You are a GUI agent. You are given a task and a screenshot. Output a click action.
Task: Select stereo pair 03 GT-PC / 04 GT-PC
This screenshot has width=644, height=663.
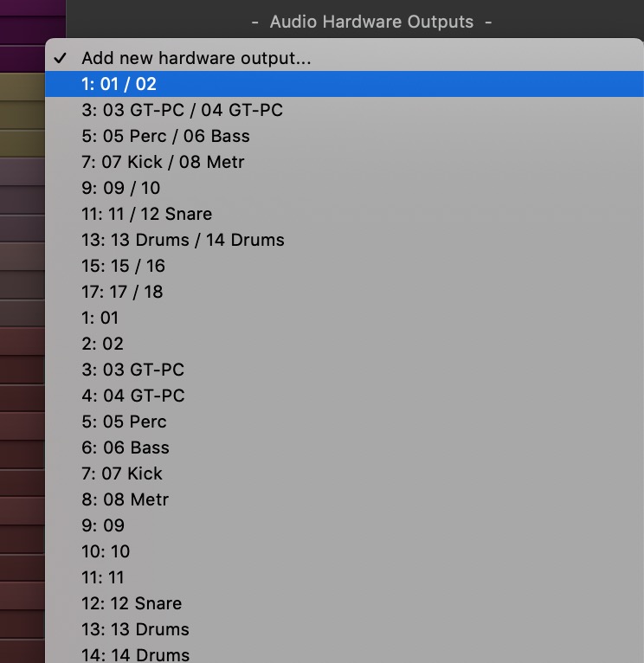pyautogui.click(x=182, y=110)
